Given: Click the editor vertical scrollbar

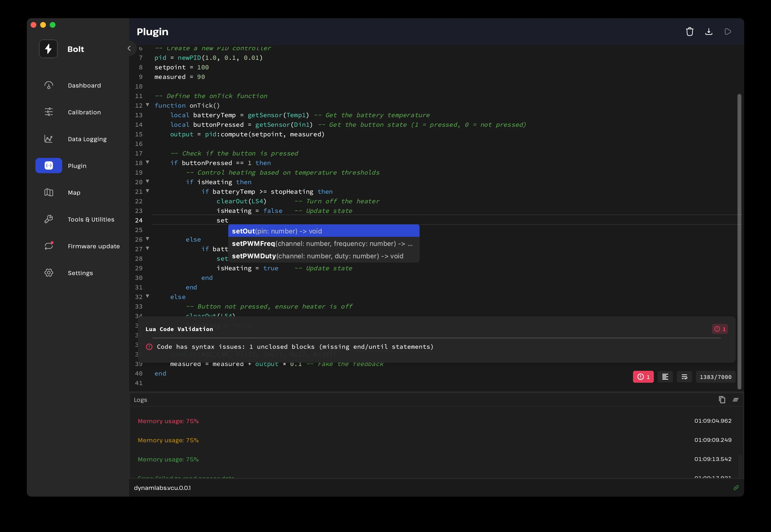Looking at the screenshot, I should click(739, 241).
